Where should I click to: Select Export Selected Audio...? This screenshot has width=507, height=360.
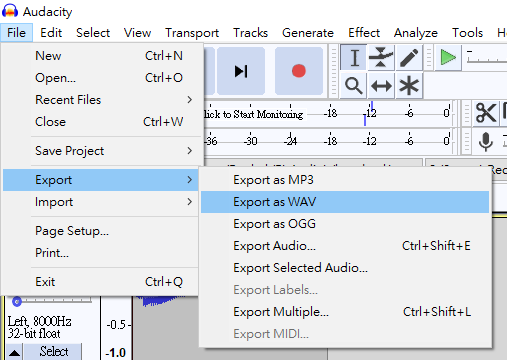click(345, 268)
